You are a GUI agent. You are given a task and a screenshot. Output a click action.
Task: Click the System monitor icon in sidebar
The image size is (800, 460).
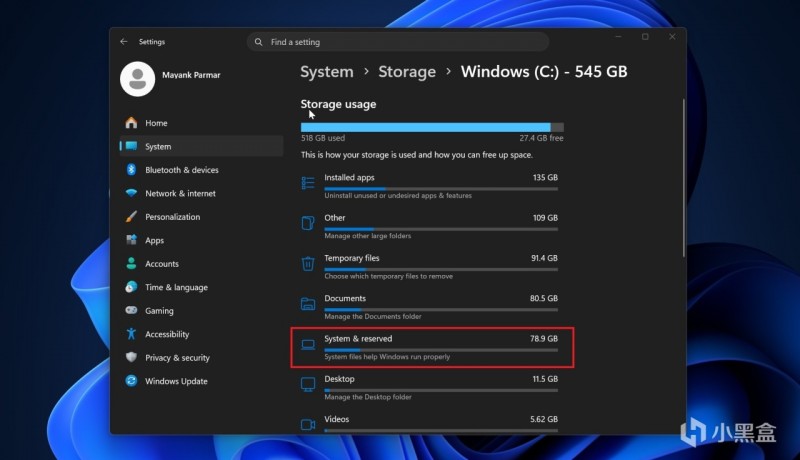pos(131,146)
